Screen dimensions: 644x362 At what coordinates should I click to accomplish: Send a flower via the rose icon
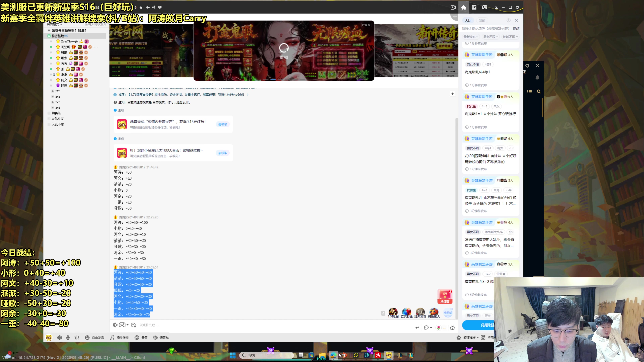point(439,328)
